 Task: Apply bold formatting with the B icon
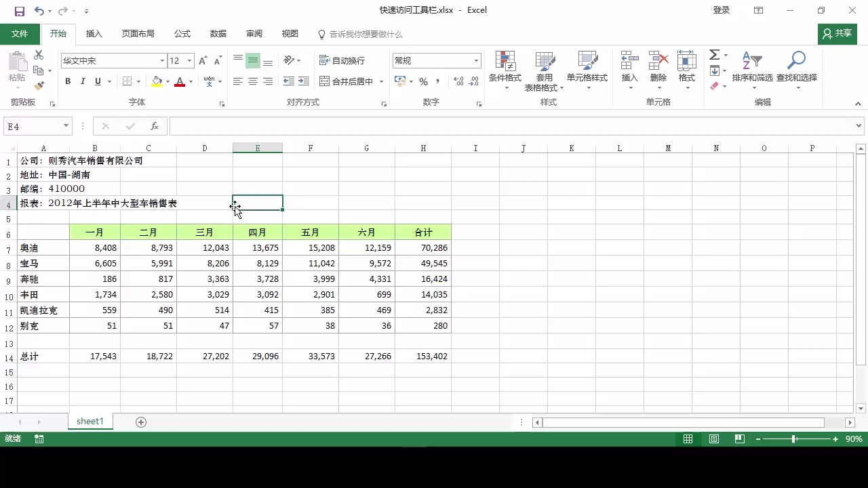pyautogui.click(x=68, y=81)
